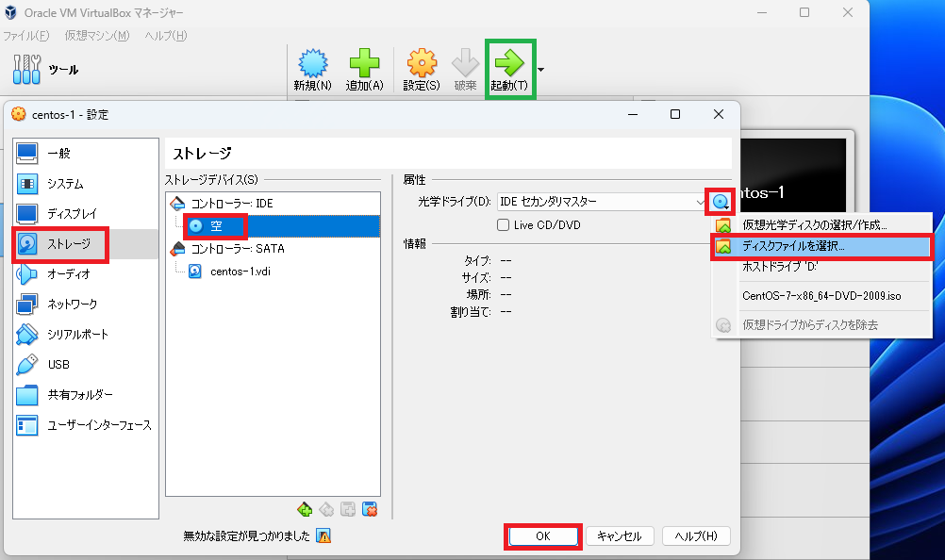Viewport: 945px width, 560px height.
Task: Choose CentOS-7-x86_64-DVD-2009.iso from the menu
Action: 822,296
